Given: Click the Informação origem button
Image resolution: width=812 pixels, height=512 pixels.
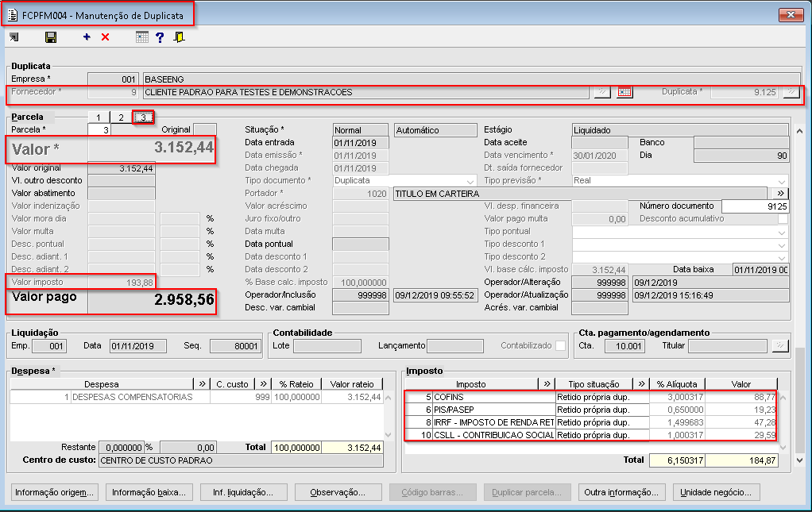Looking at the screenshot, I should click(x=54, y=492).
